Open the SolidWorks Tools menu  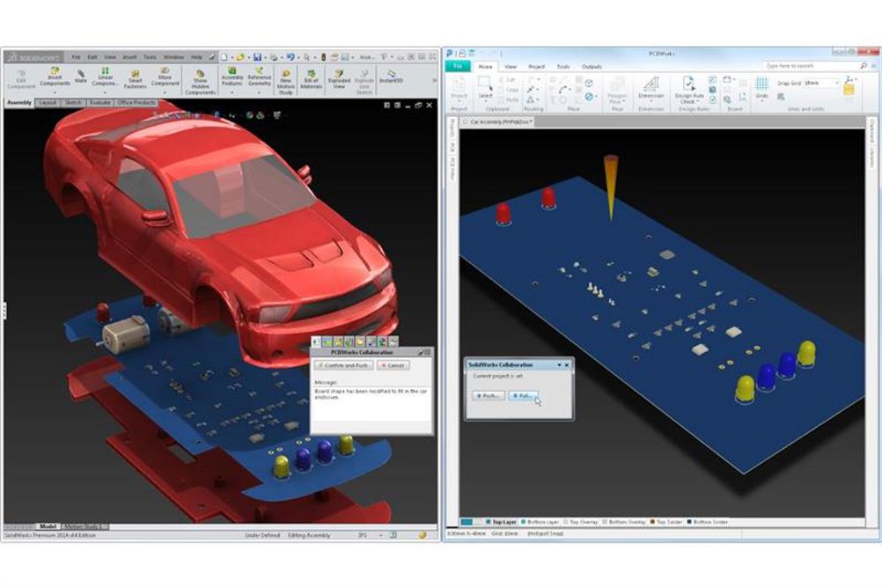[x=151, y=57]
